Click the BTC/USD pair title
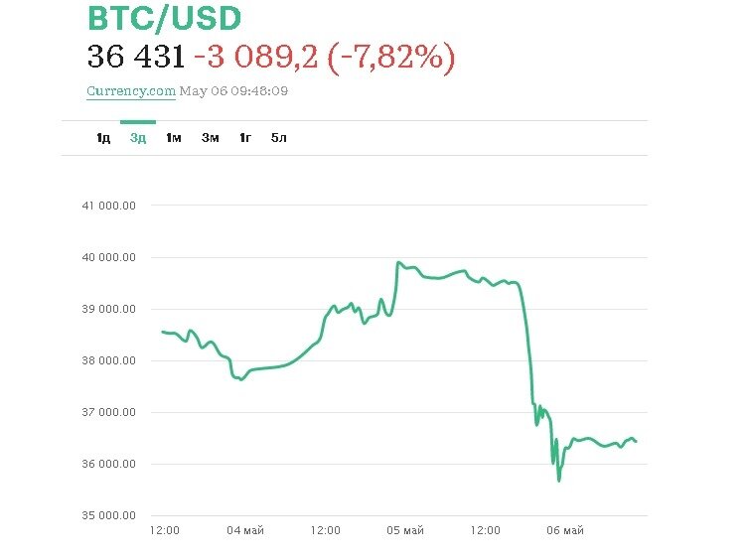This screenshot has width=749, height=560. 164,20
